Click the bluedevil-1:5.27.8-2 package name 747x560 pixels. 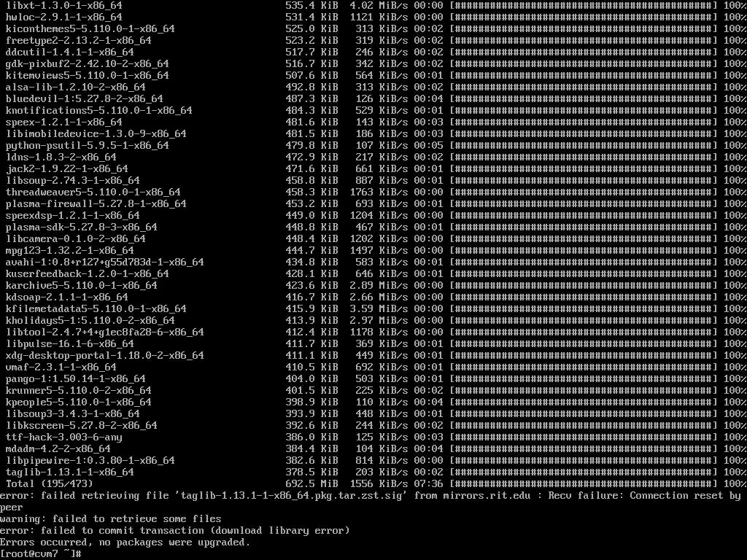(x=85, y=99)
